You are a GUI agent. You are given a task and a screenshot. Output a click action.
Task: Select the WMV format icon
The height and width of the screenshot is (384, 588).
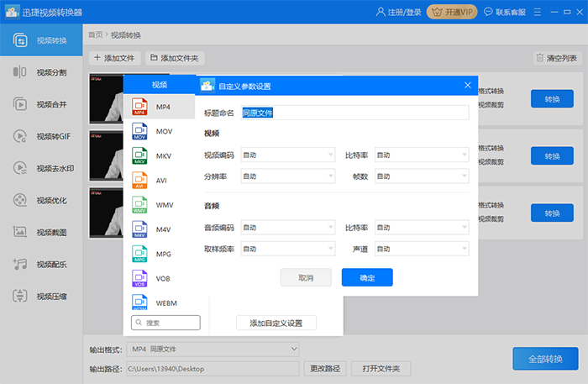(139, 205)
